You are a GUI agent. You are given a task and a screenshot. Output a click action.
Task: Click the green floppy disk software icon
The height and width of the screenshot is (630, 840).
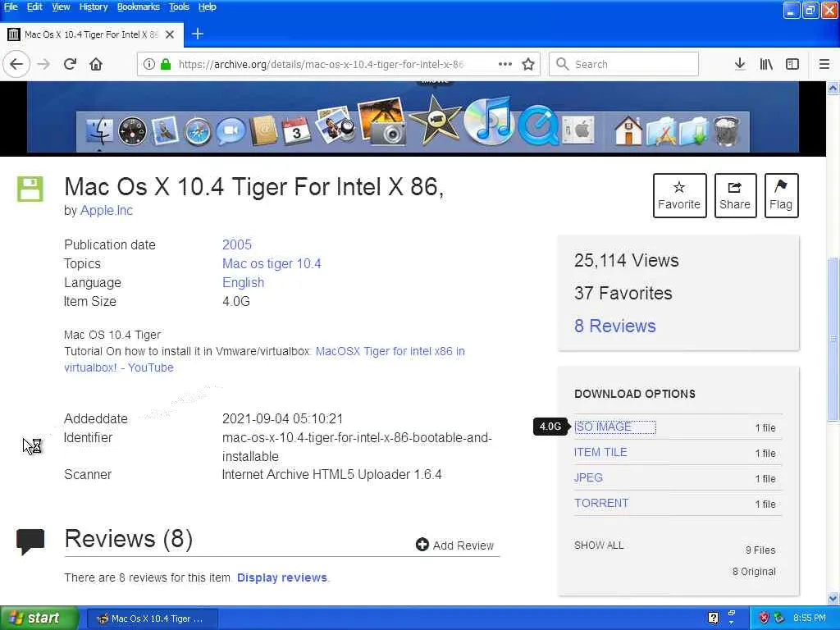30,189
